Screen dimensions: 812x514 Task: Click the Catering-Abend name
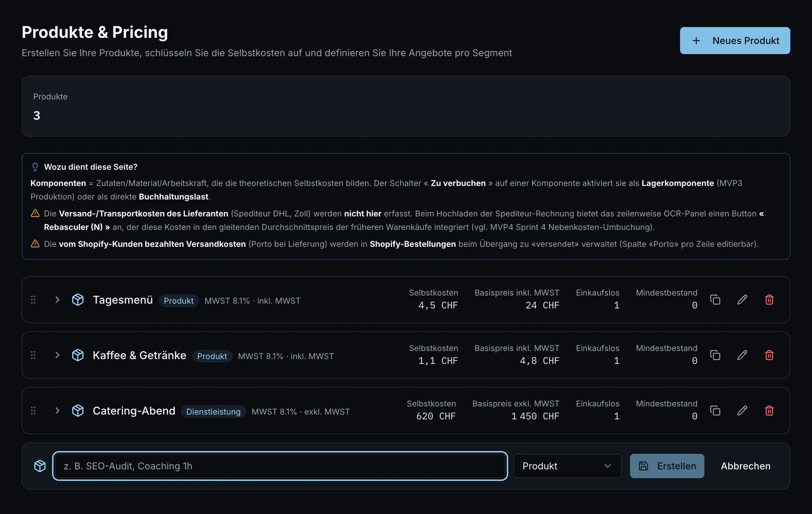pos(134,411)
